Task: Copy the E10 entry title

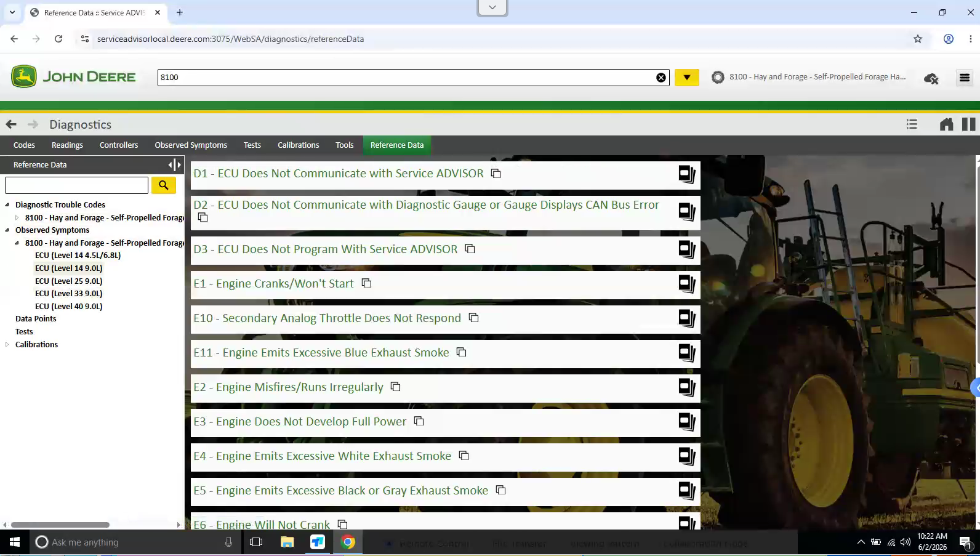Action: 473,318
